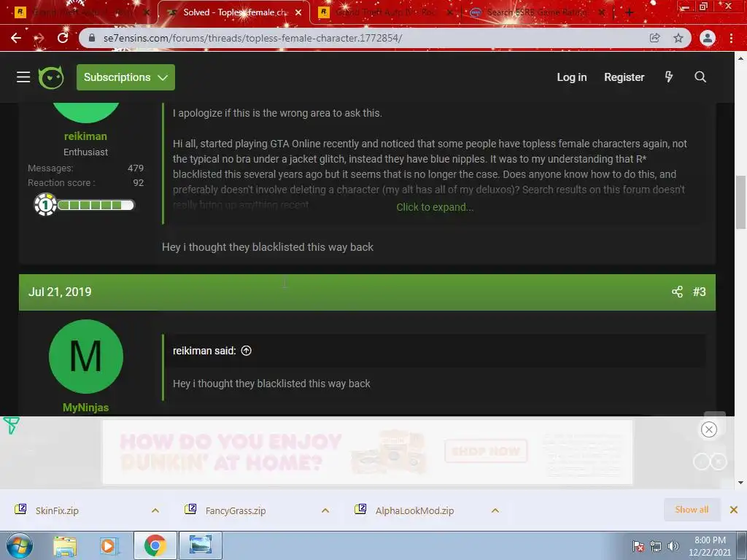Go back with browser back arrow
The image size is (747, 560).
coord(16,38)
